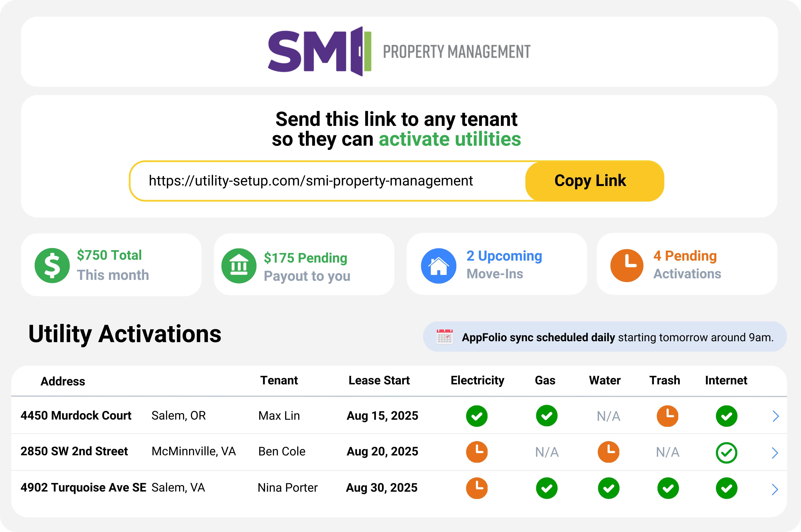
Task: Click the Internet column header
Action: (726, 380)
